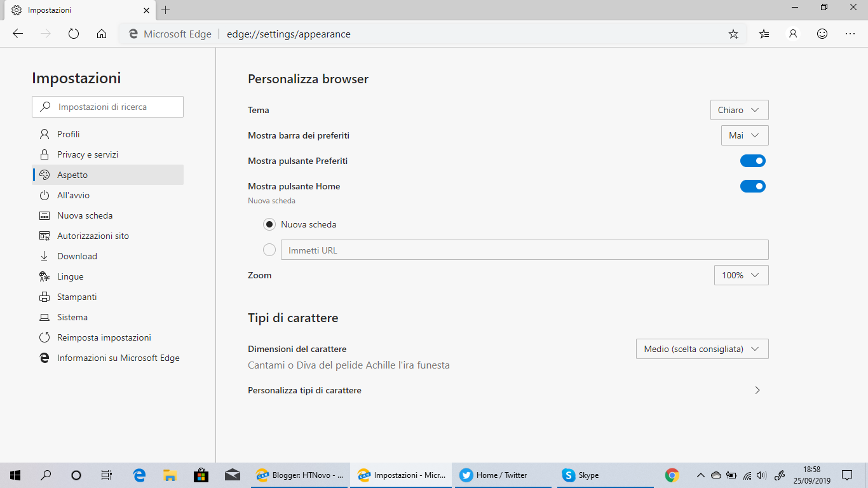Go back with the browser back arrow

[x=18, y=34]
